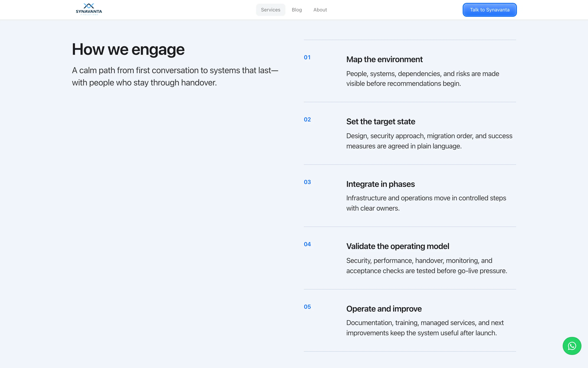Click the Operate and improve heading
This screenshot has height=368, width=588.
pos(384,309)
